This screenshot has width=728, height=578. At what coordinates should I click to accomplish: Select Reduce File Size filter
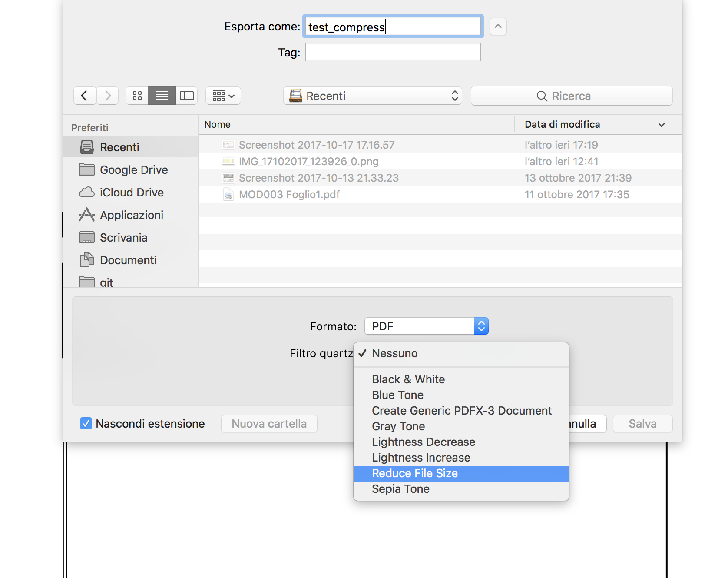coord(414,473)
